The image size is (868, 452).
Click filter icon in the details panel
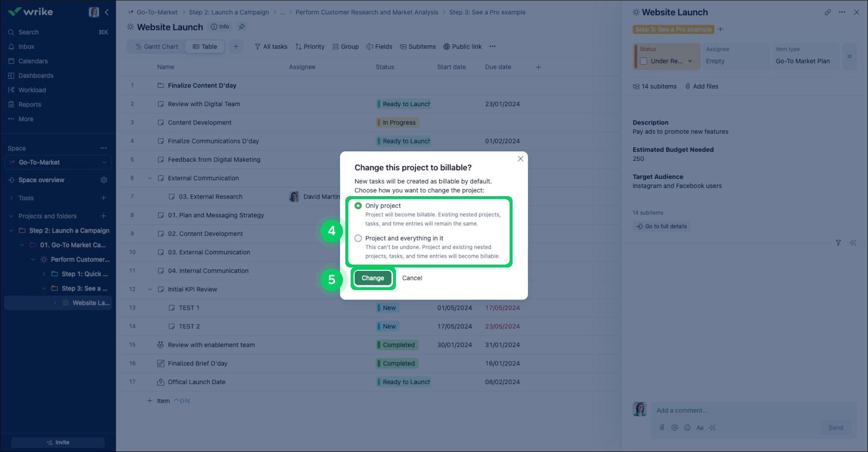pos(838,243)
